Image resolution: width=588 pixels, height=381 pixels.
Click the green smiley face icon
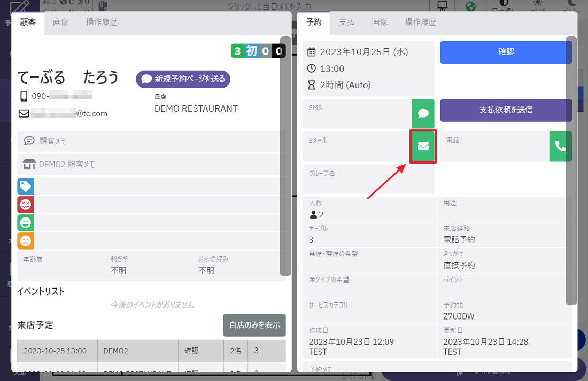[26, 223]
